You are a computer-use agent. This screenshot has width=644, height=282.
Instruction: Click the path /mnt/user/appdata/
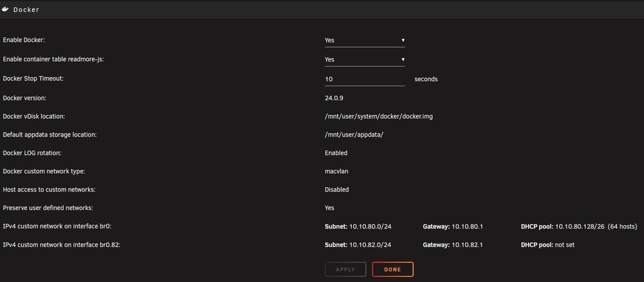pos(354,135)
